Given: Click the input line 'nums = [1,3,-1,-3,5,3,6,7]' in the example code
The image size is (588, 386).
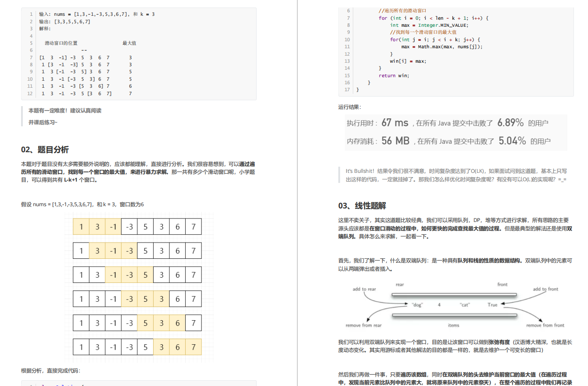Looking at the screenshot, I should pyautogui.click(x=97, y=14).
